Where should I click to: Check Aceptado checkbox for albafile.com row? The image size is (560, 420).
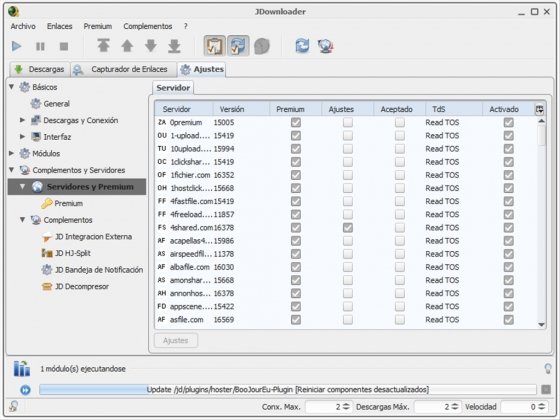click(400, 267)
